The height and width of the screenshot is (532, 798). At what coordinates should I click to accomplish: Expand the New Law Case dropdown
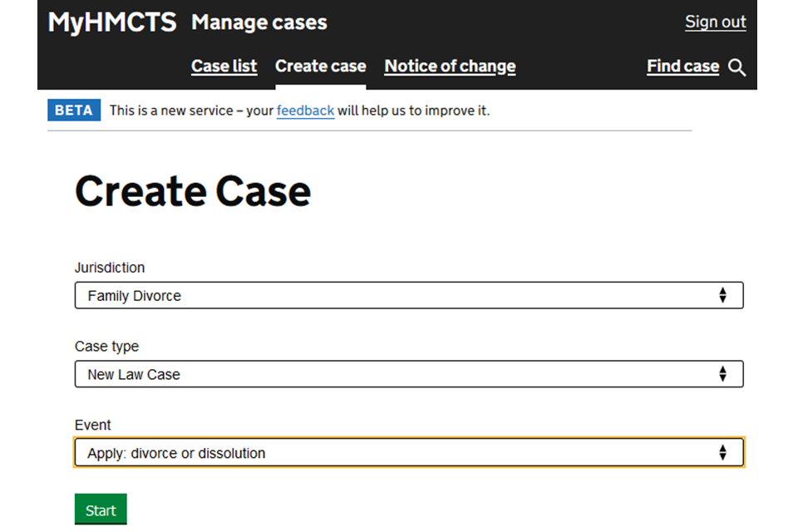[x=408, y=374]
